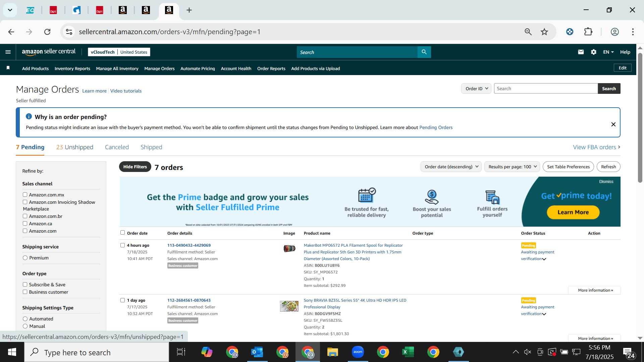Expand More information for the MakerBot order
Viewport: 644px width, 362px height.
pyautogui.click(x=595, y=290)
